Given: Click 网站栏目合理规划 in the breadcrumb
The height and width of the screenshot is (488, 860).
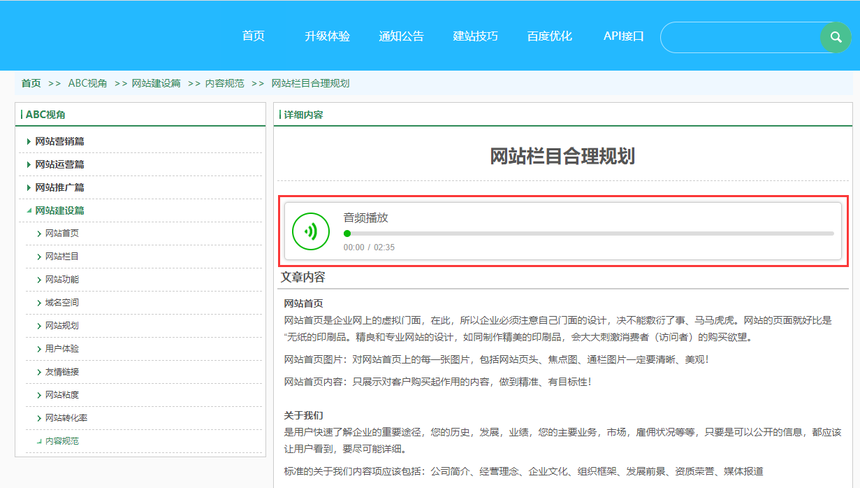Looking at the screenshot, I should pos(310,83).
